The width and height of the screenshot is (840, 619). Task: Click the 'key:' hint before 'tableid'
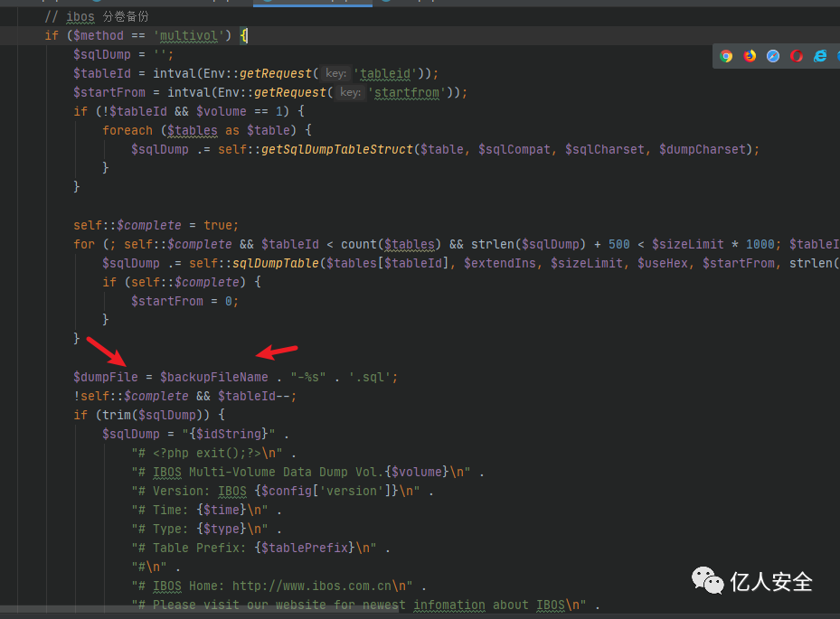tap(335, 73)
